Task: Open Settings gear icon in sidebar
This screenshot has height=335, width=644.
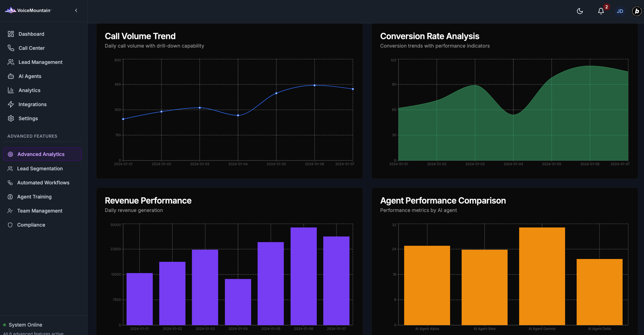Action: click(x=11, y=119)
